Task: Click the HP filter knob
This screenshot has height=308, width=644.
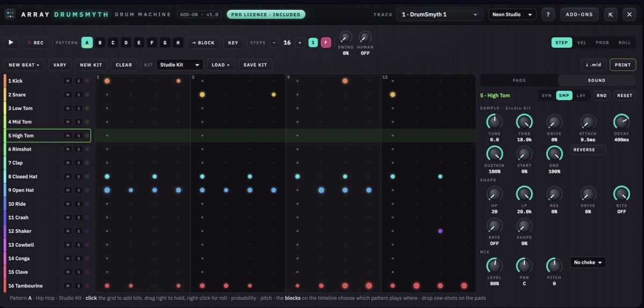Action: point(494,194)
